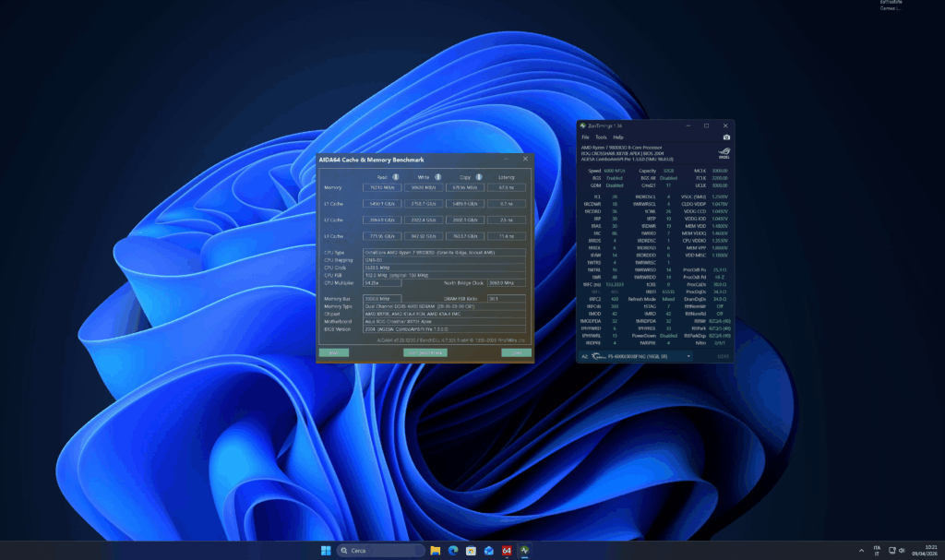The width and height of the screenshot is (945, 560).
Task: Click the Capacity value in ZenTimings
Action: [668, 172]
